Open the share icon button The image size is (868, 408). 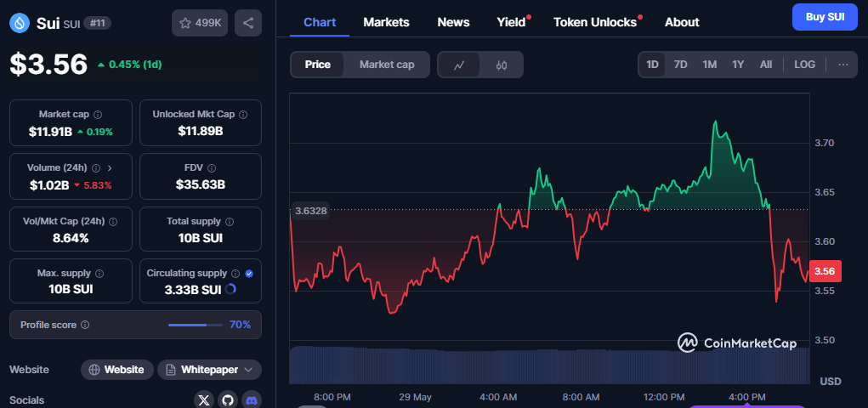click(x=248, y=23)
